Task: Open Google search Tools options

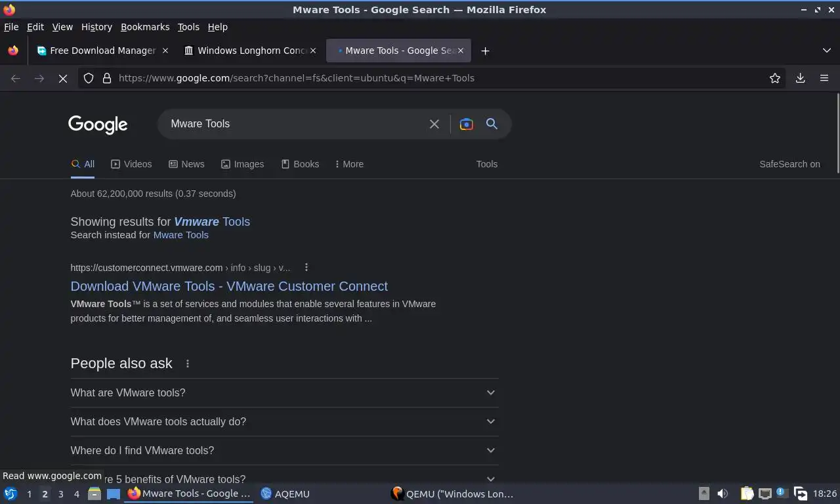Action: [x=487, y=164]
